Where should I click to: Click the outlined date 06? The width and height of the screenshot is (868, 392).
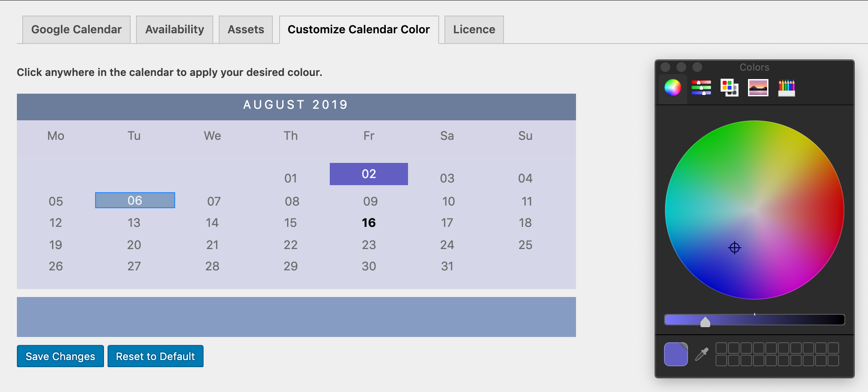tap(135, 201)
